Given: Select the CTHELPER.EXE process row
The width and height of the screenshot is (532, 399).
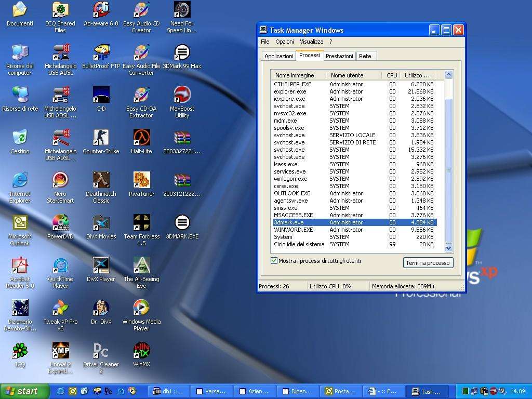Looking at the screenshot, I should coord(354,84).
